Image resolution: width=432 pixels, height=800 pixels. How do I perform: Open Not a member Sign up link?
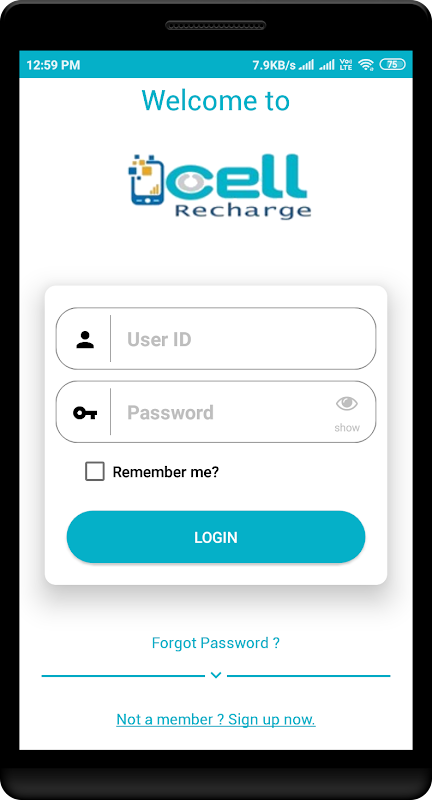(x=216, y=719)
